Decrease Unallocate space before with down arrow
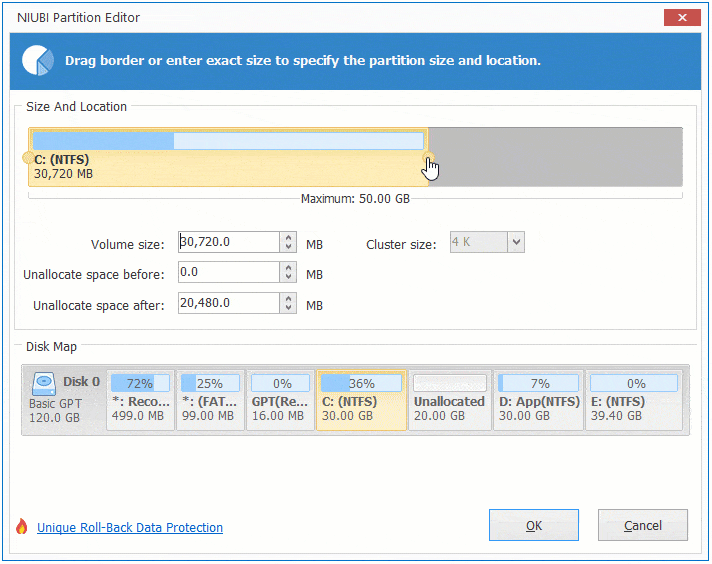The image size is (712, 564). click(x=289, y=277)
